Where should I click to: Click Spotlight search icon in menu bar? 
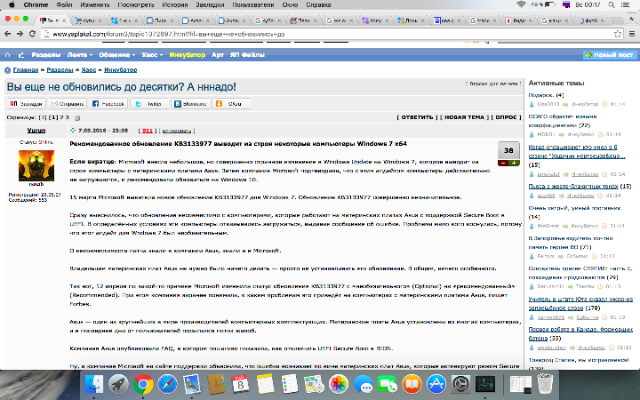coord(611,5)
